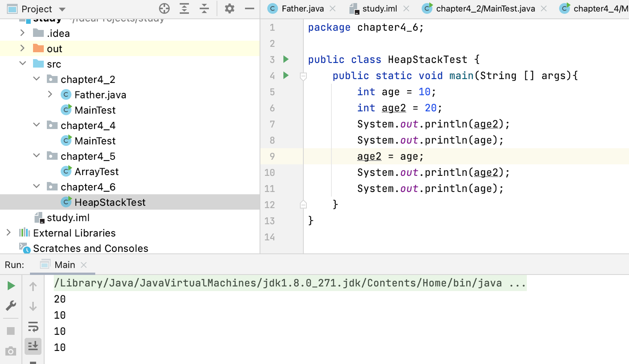This screenshot has width=629, height=364.
Task: Expand the out folder
Action: tap(22, 48)
